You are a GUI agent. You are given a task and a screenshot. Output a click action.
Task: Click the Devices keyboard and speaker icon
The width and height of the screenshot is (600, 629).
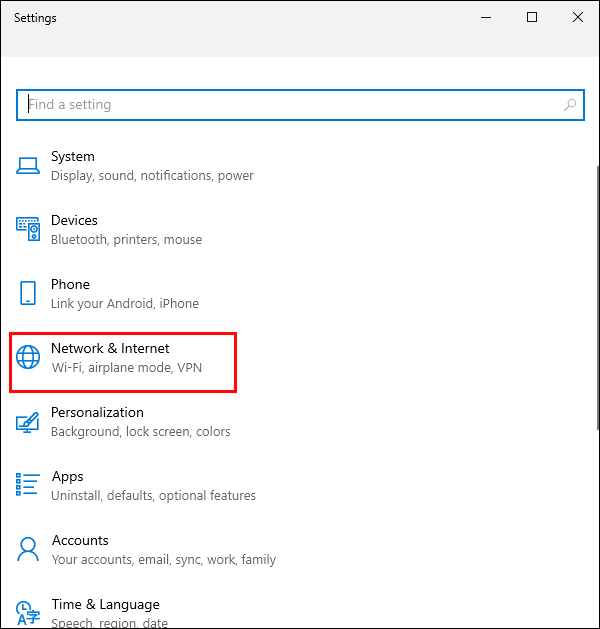(28, 229)
